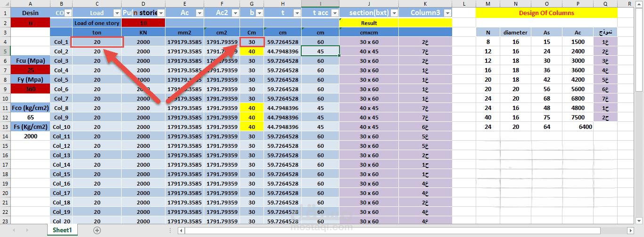Select the 'cmxcm' units cell
Image resolution: width=644 pixels, height=237 pixels.
coord(369,32)
